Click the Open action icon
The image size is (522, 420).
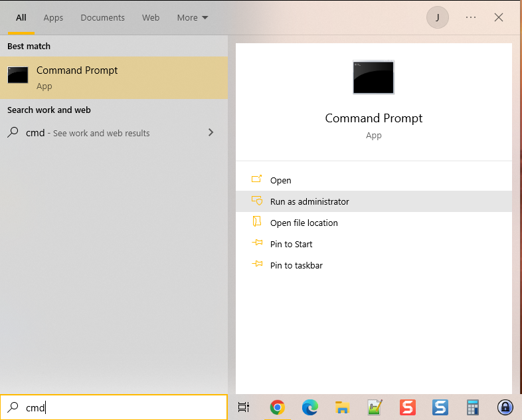256,179
